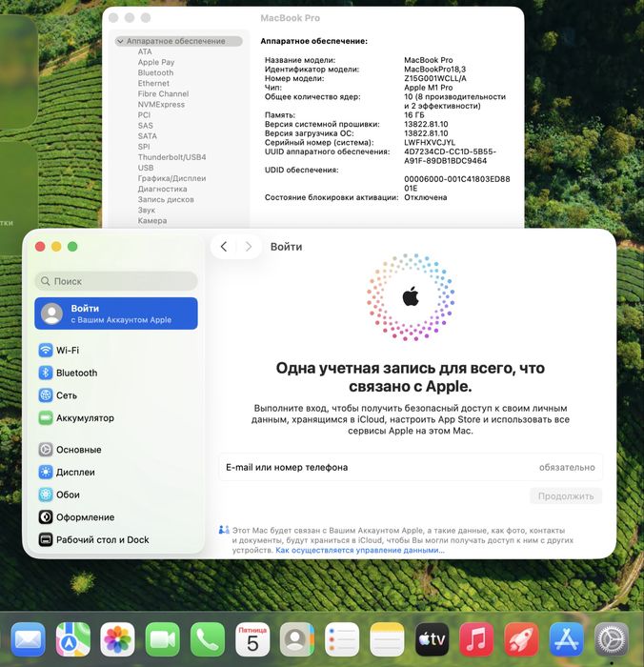
Task: Minimize the System Settings window (yellow)
Action: click(56, 246)
